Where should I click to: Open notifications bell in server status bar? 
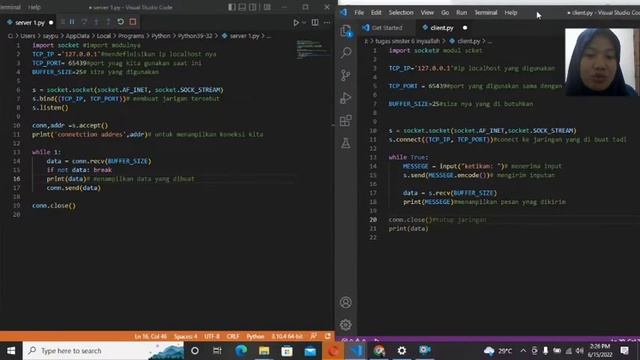coord(328,336)
